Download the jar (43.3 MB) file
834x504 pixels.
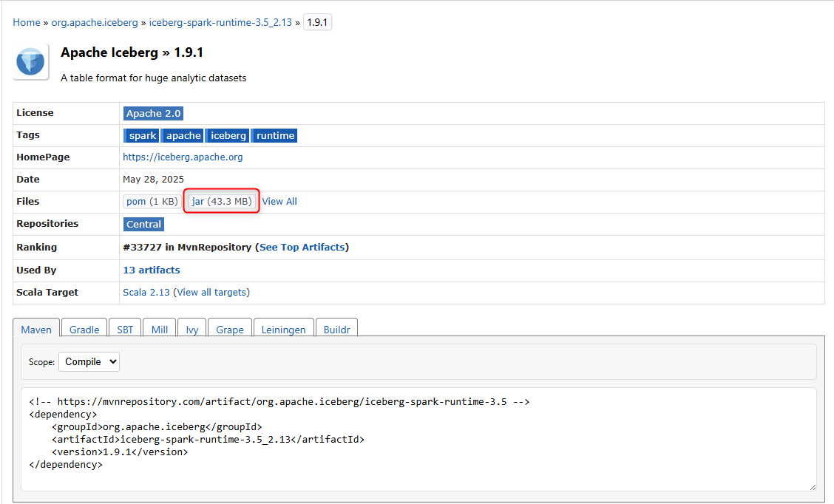point(221,202)
